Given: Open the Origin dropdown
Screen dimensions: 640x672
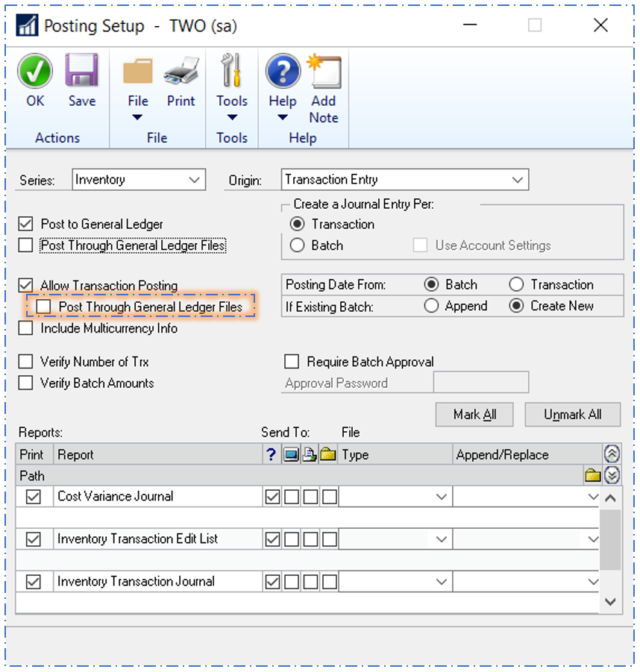Looking at the screenshot, I should coord(518,179).
